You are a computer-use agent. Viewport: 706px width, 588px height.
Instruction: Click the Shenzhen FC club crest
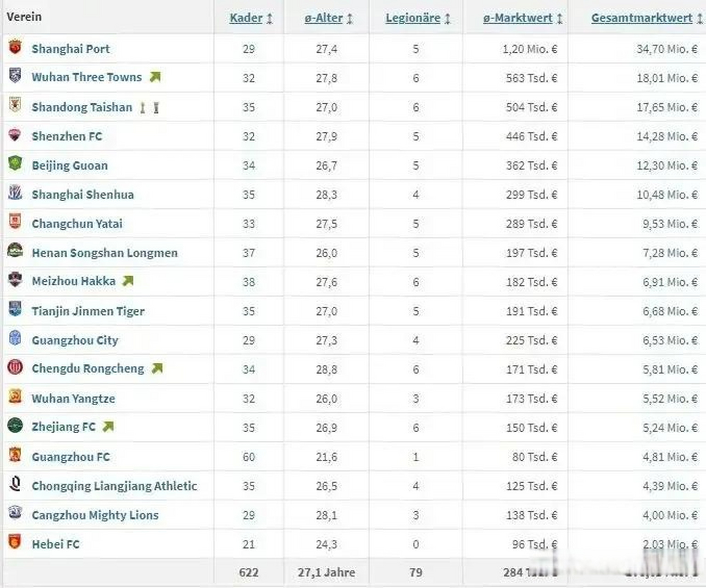click(15, 135)
